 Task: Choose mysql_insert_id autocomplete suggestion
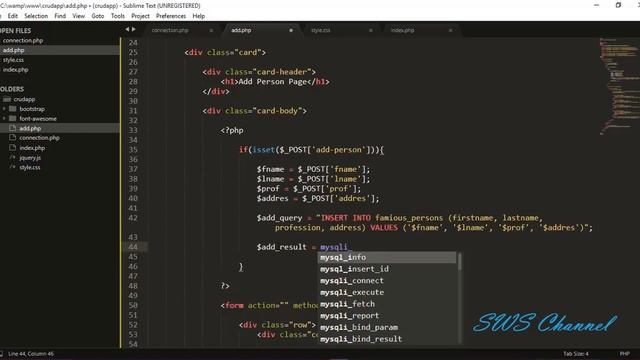387,269
